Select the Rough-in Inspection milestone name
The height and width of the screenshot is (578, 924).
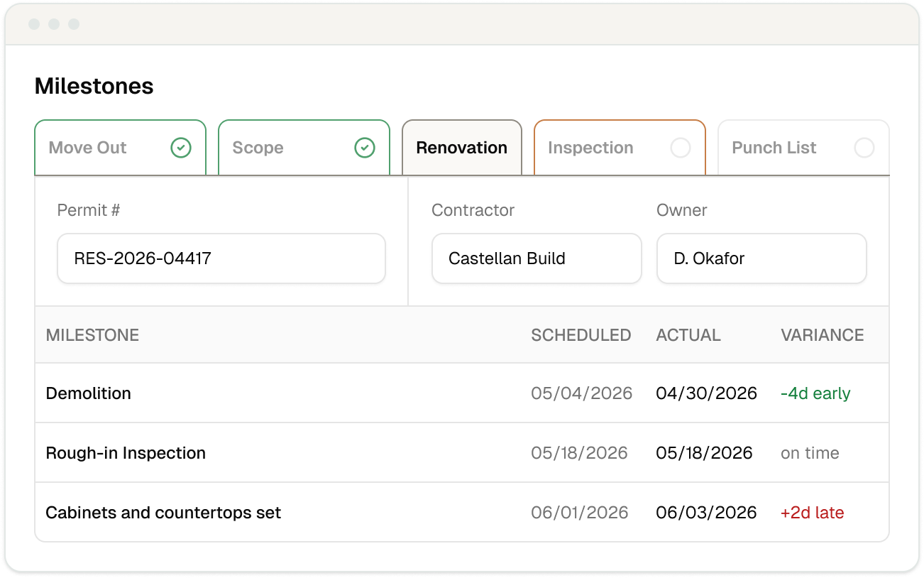click(x=126, y=453)
